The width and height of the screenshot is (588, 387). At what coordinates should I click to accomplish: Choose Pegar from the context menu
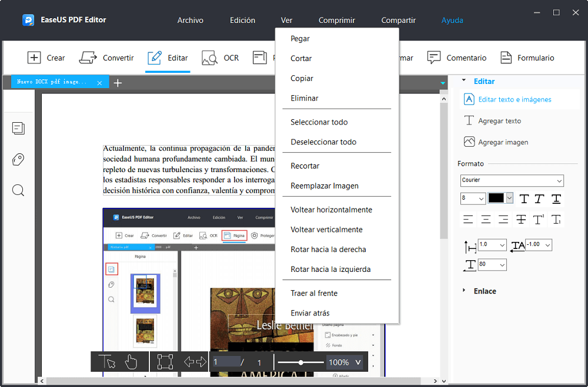click(337, 39)
